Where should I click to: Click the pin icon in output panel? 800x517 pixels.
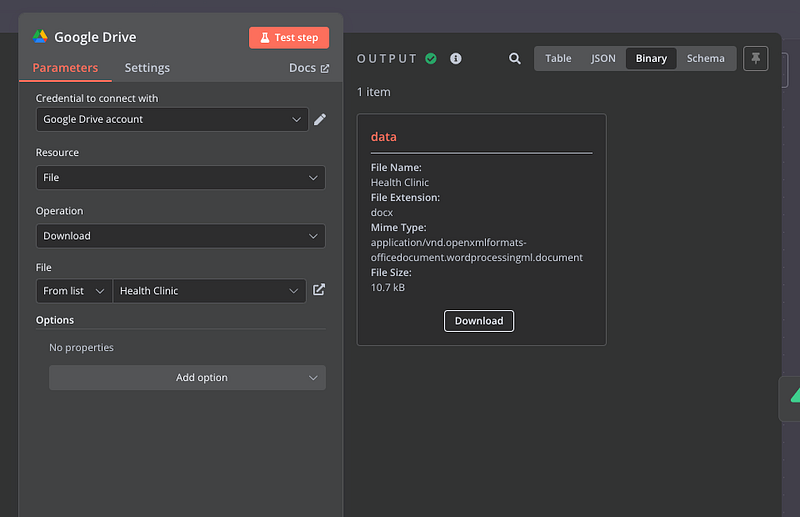pyautogui.click(x=756, y=59)
